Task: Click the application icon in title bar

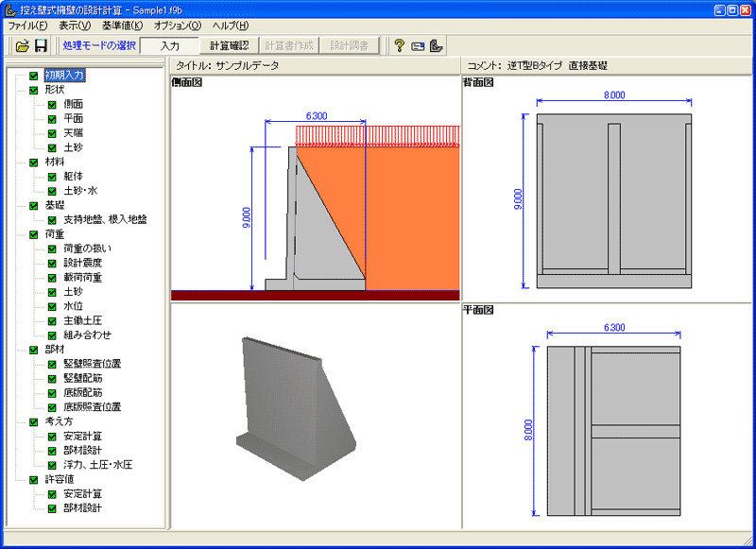Action: (x=10, y=9)
